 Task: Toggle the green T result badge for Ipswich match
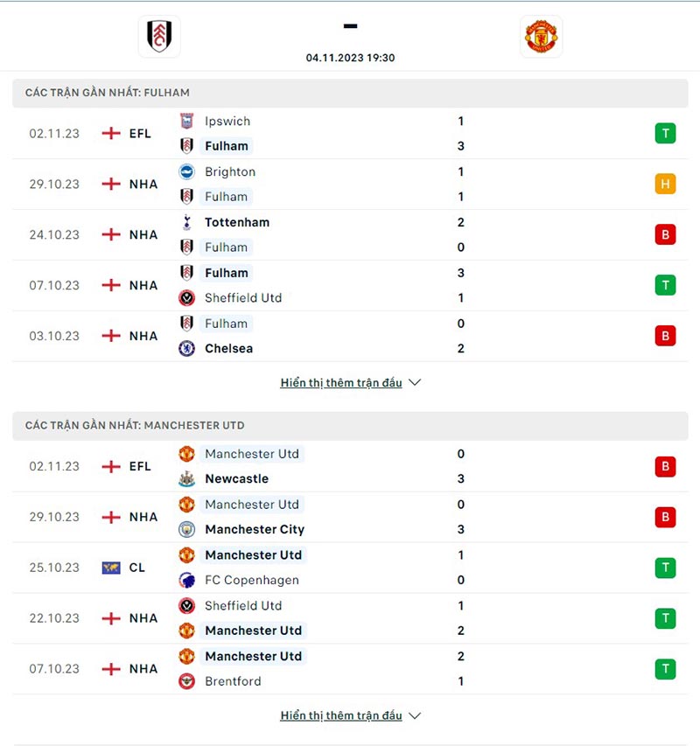(x=665, y=133)
